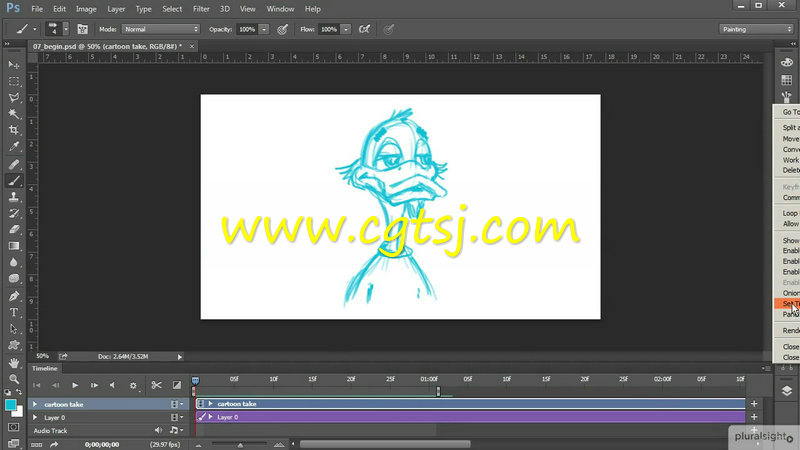The image size is (800, 450).
Task: Select the Pen tool
Action: pos(14,296)
